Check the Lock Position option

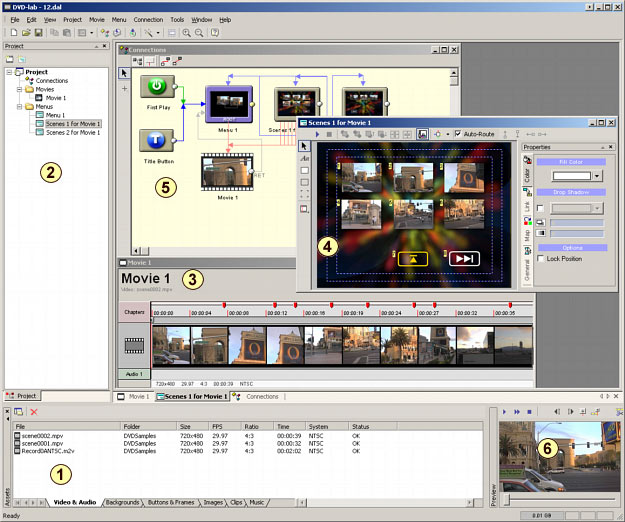coord(541,259)
